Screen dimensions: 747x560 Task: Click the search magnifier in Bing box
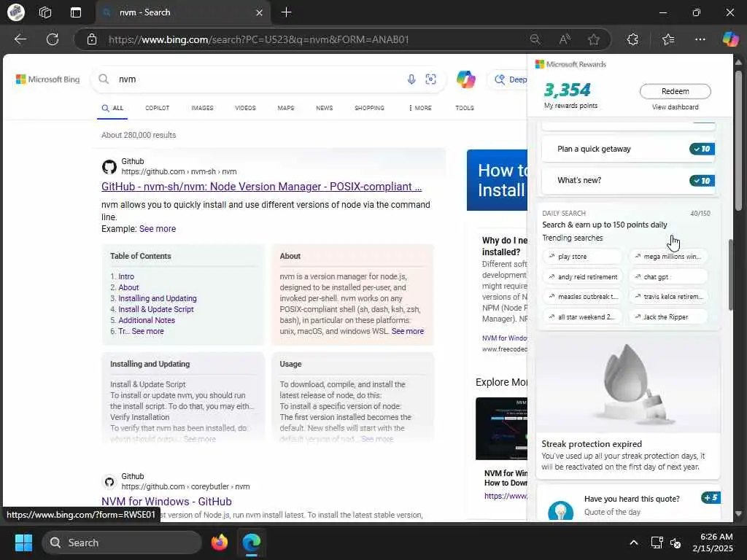tap(104, 79)
